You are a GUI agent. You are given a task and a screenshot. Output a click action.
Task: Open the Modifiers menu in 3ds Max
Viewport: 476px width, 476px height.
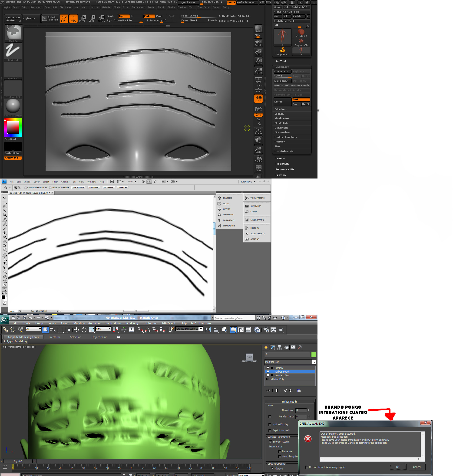79,323
